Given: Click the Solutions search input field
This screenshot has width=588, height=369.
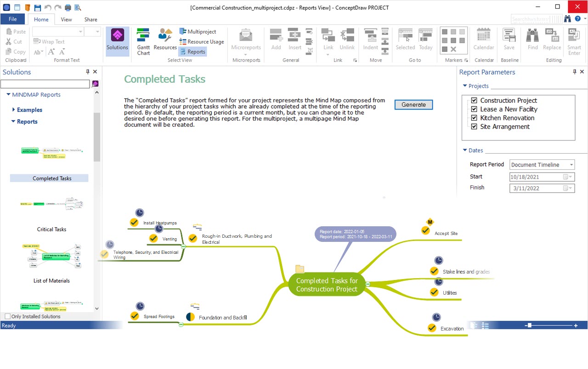Looking at the screenshot, I should 45,84.
